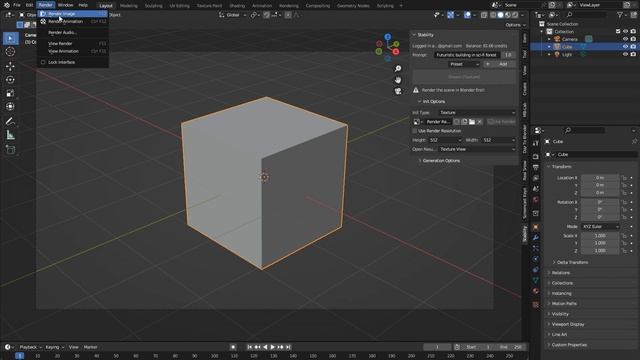Click the zoom magnifier viewport icon

(398, 69)
